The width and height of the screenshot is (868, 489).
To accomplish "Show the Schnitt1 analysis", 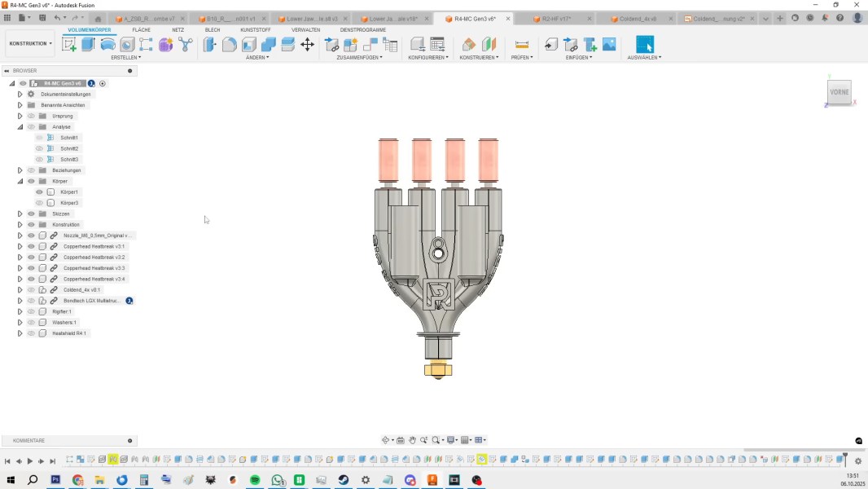I will [x=39, y=138].
